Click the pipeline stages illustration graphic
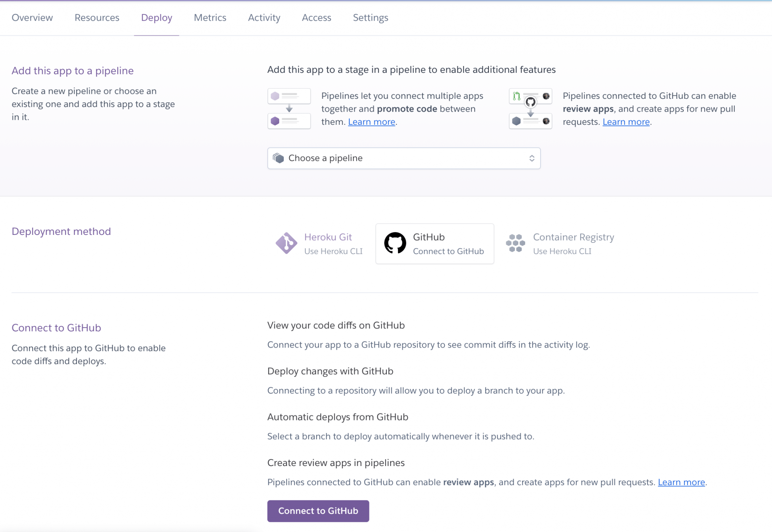 coord(289,108)
